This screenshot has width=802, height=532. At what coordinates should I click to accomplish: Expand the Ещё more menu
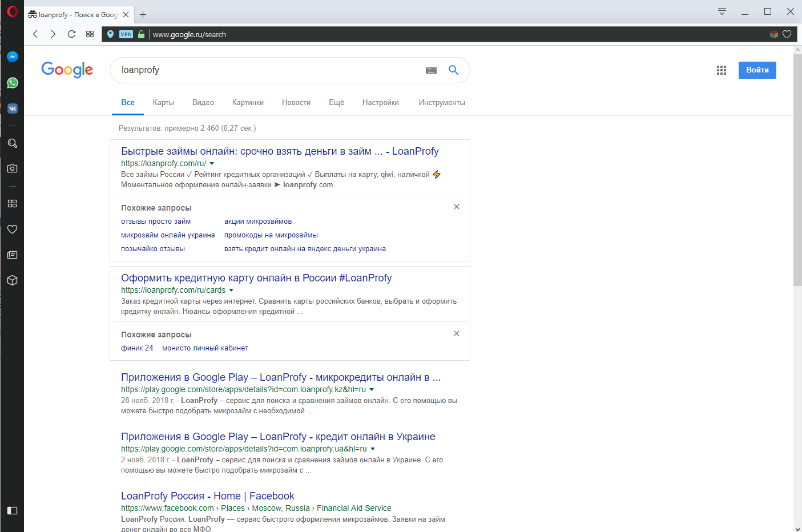(337, 103)
